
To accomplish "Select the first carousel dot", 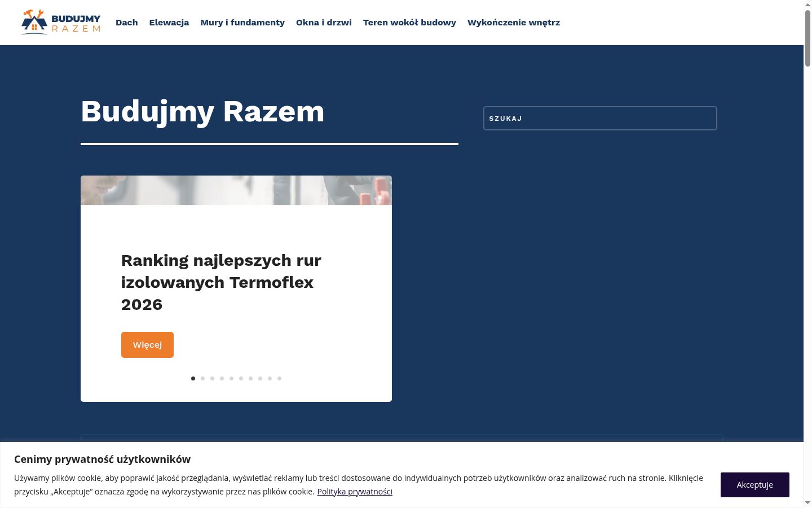I will point(193,378).
